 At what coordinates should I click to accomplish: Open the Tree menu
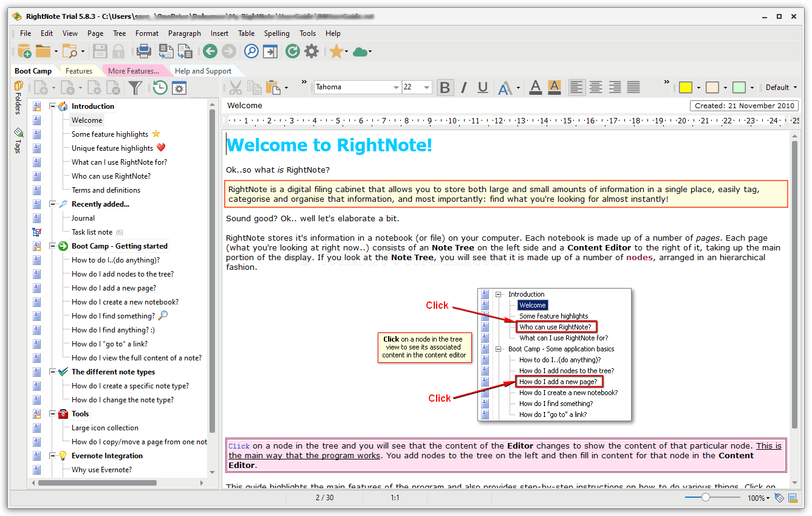point(120,33)
